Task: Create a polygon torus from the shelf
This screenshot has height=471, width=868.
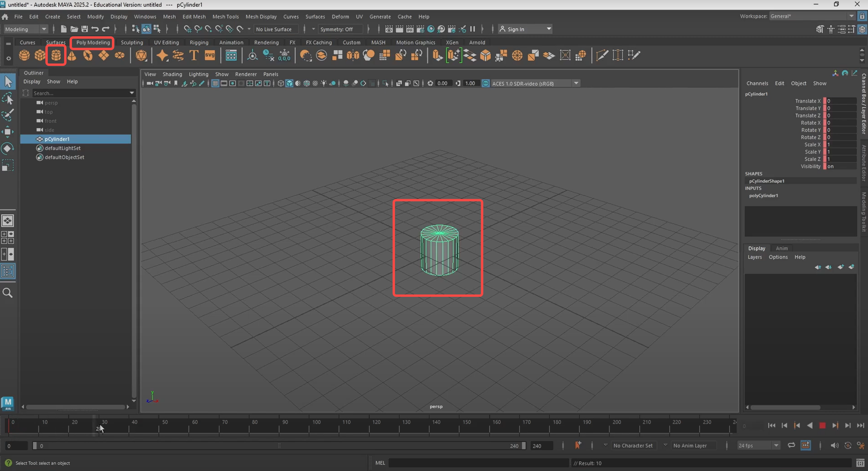Action: (88, 56)
